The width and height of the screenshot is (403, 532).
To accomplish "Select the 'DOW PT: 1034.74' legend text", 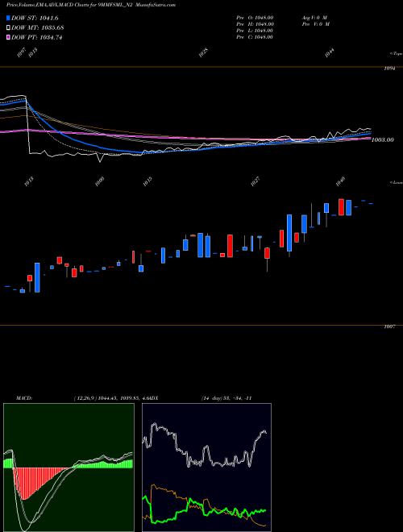I will tap(36, 37).
